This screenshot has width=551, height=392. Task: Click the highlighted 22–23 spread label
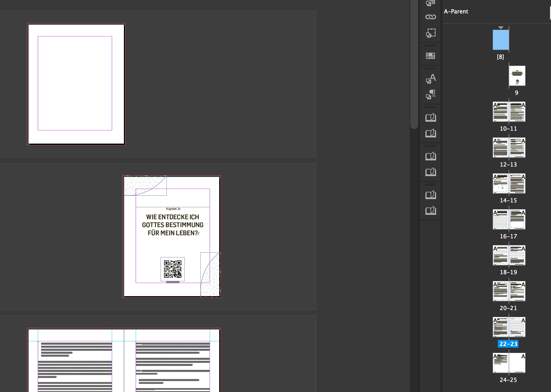(508, 344)
